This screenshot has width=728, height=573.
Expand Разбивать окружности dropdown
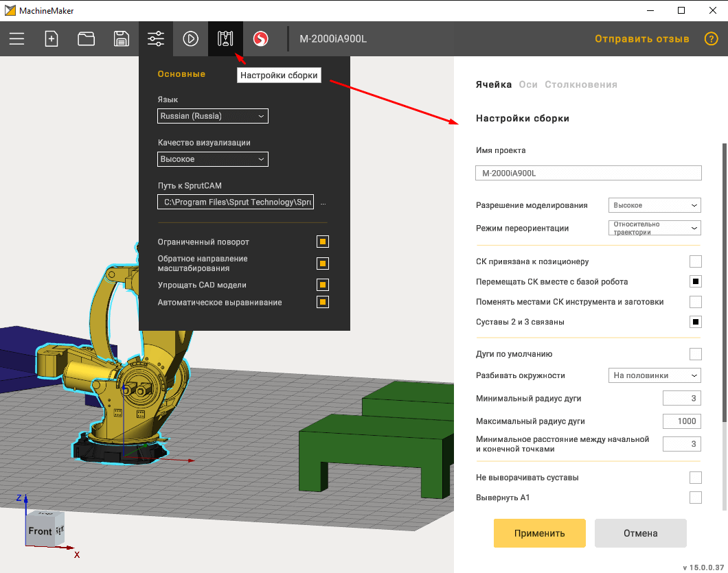tap(655, 375)
